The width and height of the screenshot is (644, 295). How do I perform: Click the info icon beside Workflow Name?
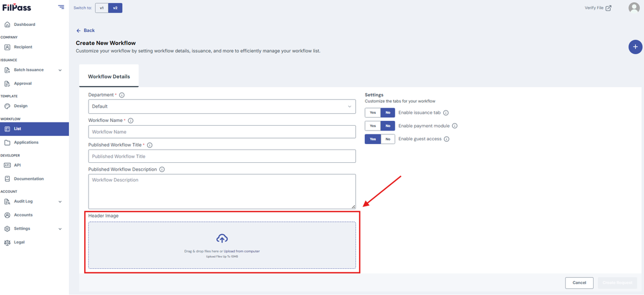pos(131,121)
